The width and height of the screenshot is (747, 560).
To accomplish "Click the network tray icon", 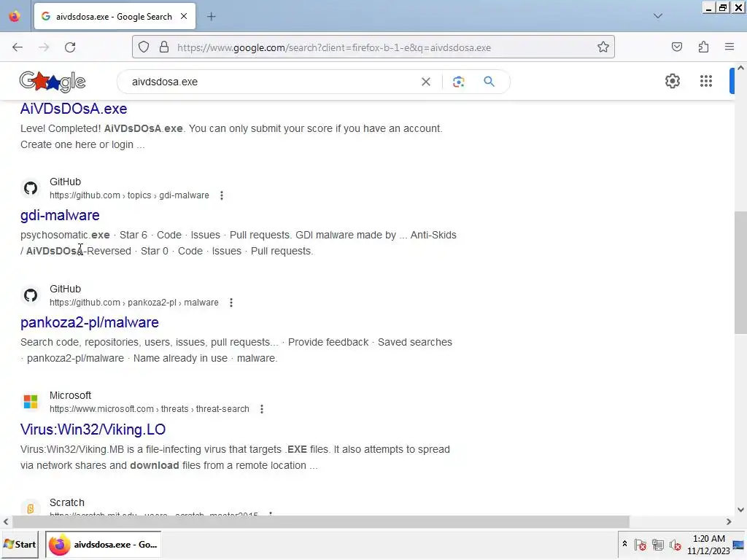I will point(658,545).
